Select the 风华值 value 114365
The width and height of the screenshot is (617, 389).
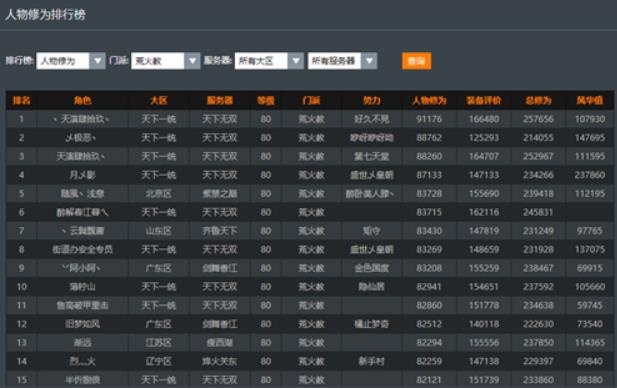589,343
